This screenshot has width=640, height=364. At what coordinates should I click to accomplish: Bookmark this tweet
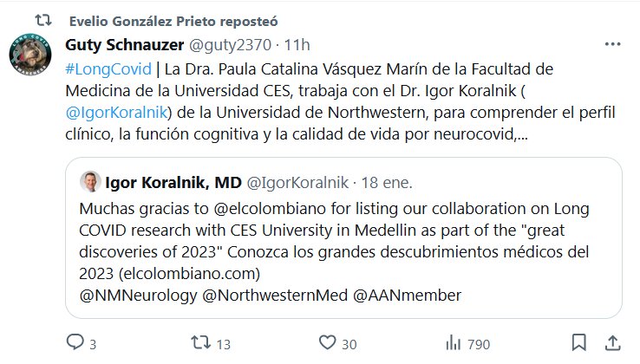(x=580, y=343)
